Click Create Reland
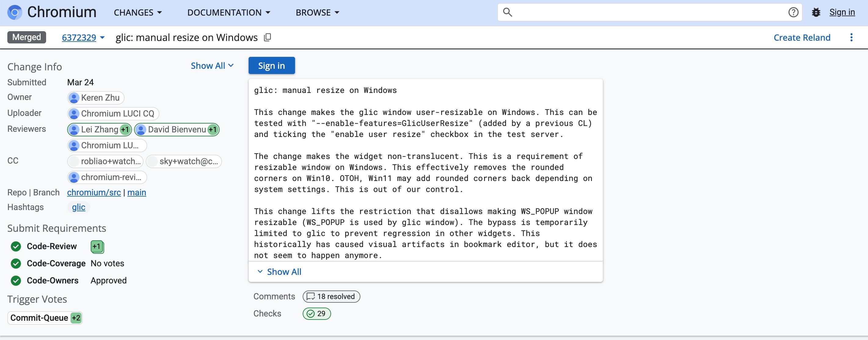Viewport: 868px width, 340px height. tap(802, 37)
